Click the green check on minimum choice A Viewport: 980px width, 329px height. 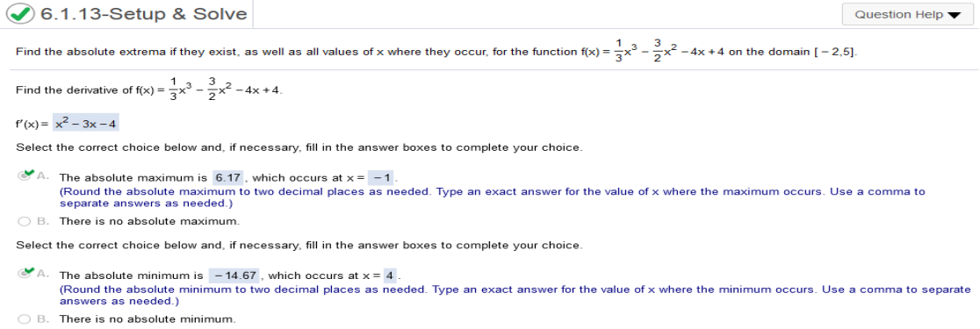[x=29, y=271]
